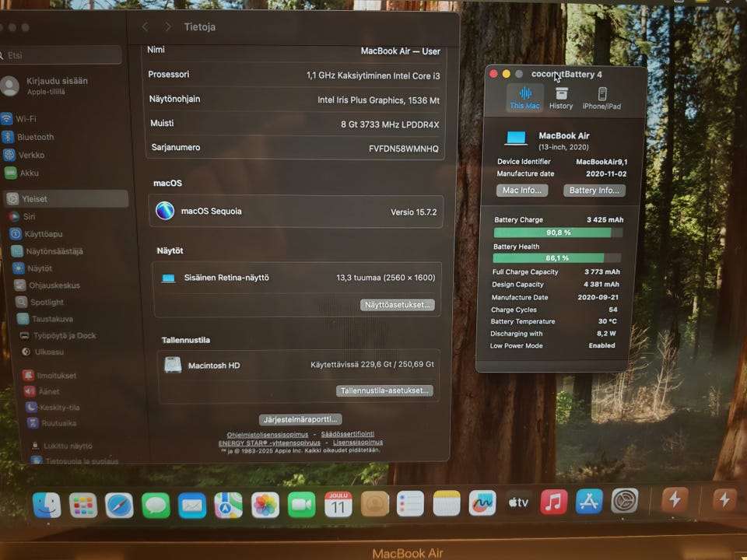Click Full Charge Capacity value 3 773 mAh
This screenshot has height=560, width=747.
(602, 271)
